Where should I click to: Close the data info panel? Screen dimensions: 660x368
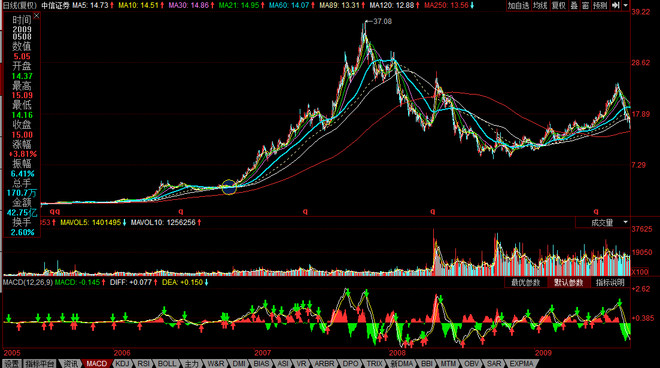(36, 16)
